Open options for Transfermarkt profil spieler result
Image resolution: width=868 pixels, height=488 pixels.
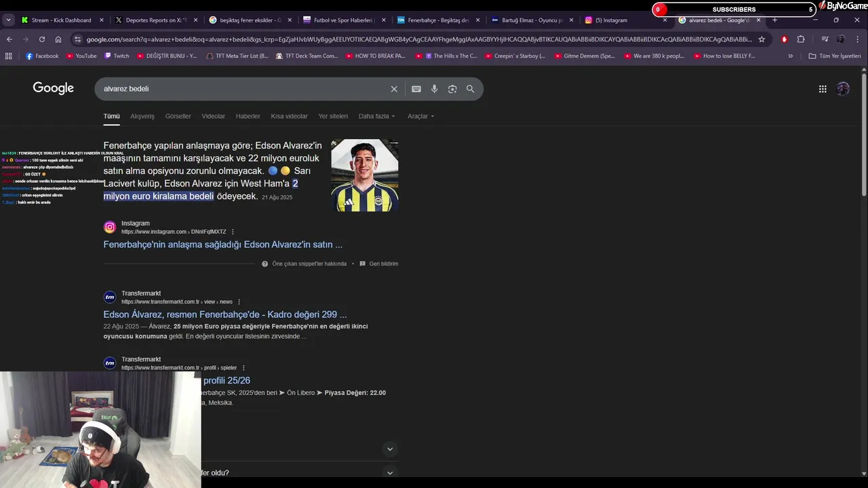click(243, 368)
